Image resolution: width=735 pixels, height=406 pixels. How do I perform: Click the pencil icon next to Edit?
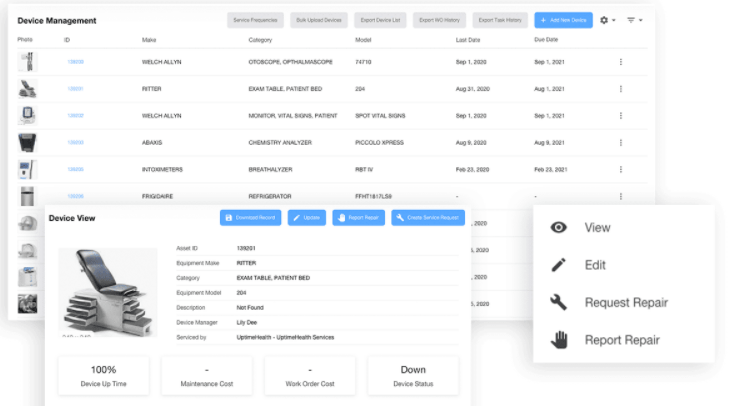(560, 265)
